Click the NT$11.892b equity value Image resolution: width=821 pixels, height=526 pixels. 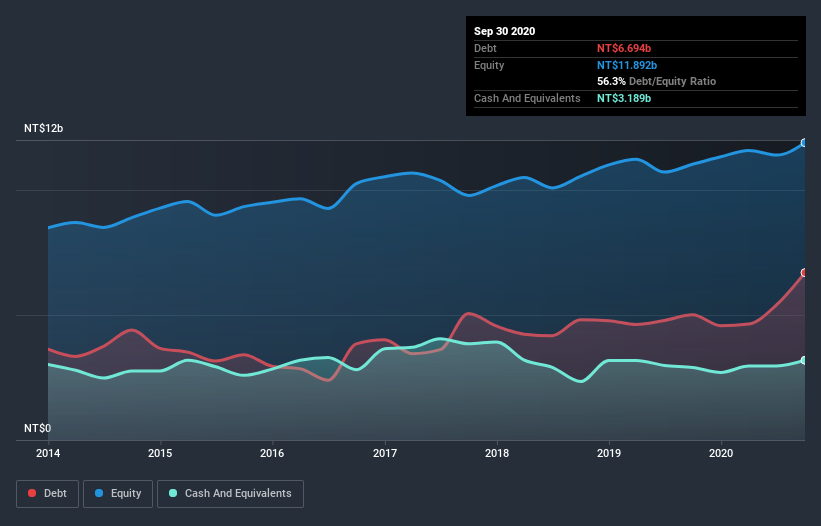coord(627,65)
